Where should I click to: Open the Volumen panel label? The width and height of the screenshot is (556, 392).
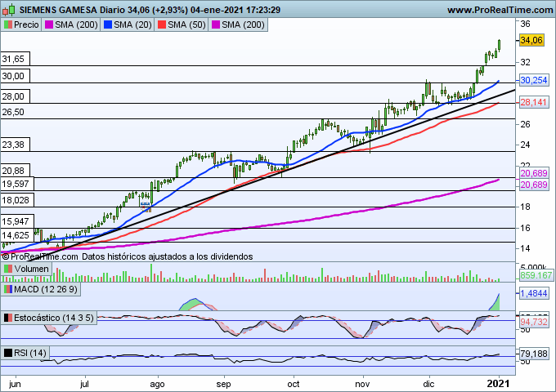(x=32, y=269)
